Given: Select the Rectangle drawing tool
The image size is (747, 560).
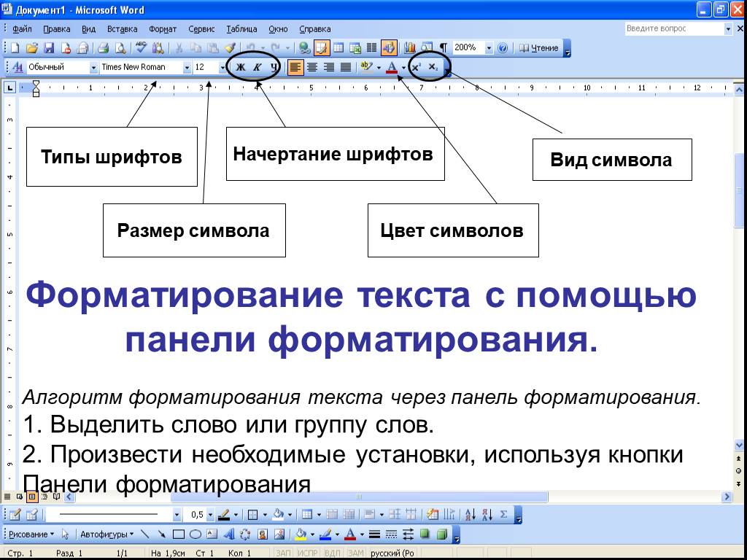Looking at the screenshot, I should pos(179,534).
